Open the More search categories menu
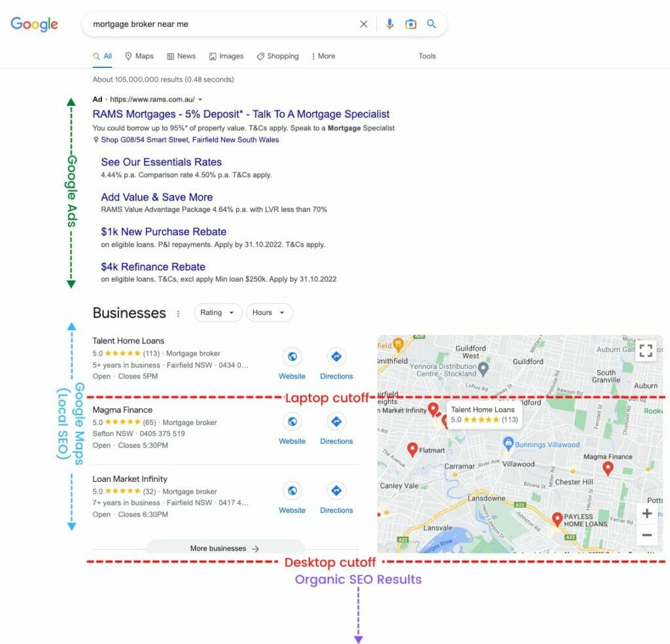Screen dimensions: 670x644 coord(323,56)
